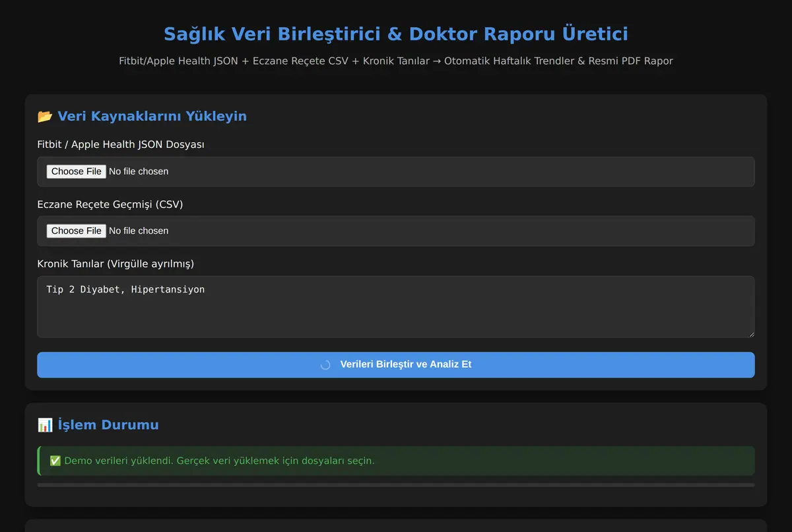Screen dimensions: 792x532
Task: Click the folder icon beside Veri Kaynaklarını Yükleyin
Action: (x=45, y=116)
